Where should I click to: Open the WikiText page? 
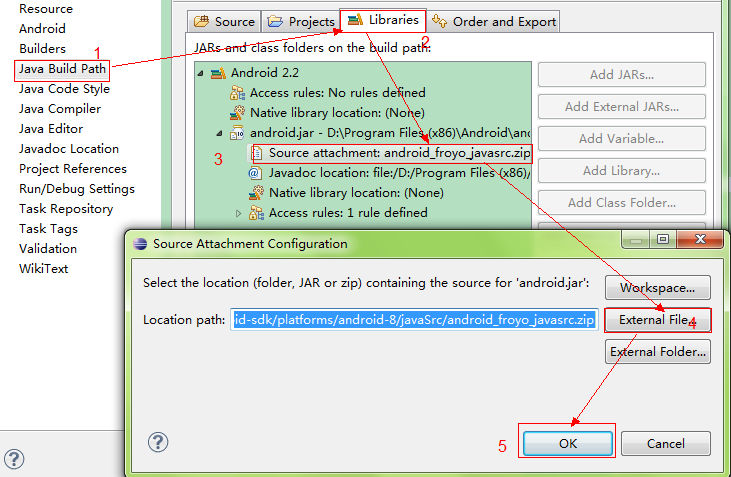pos(43,269)
